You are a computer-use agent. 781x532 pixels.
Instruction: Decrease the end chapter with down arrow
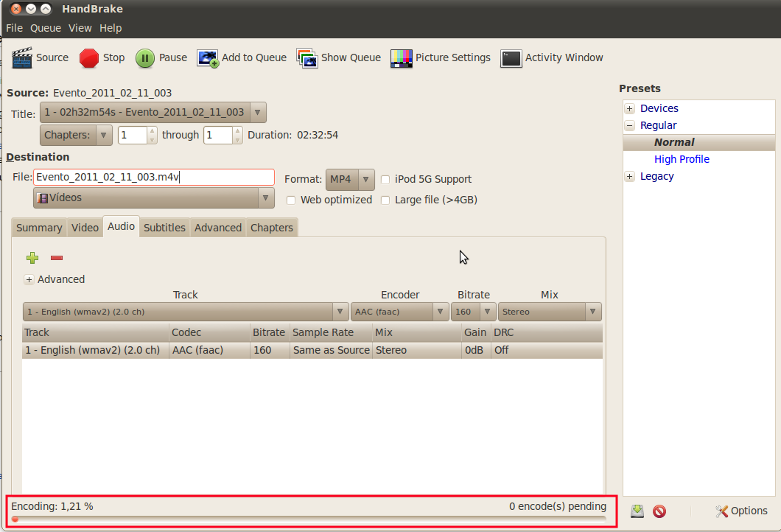[x=237, y=139]
